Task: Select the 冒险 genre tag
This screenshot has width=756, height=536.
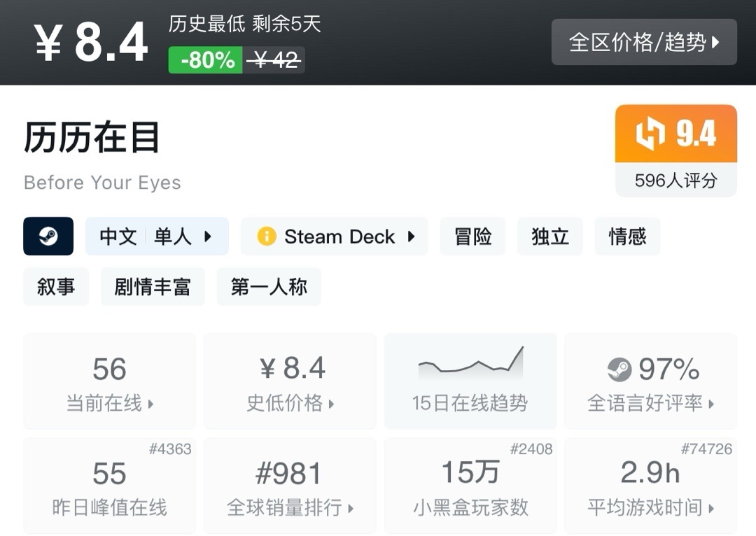Action: (472, 237)
